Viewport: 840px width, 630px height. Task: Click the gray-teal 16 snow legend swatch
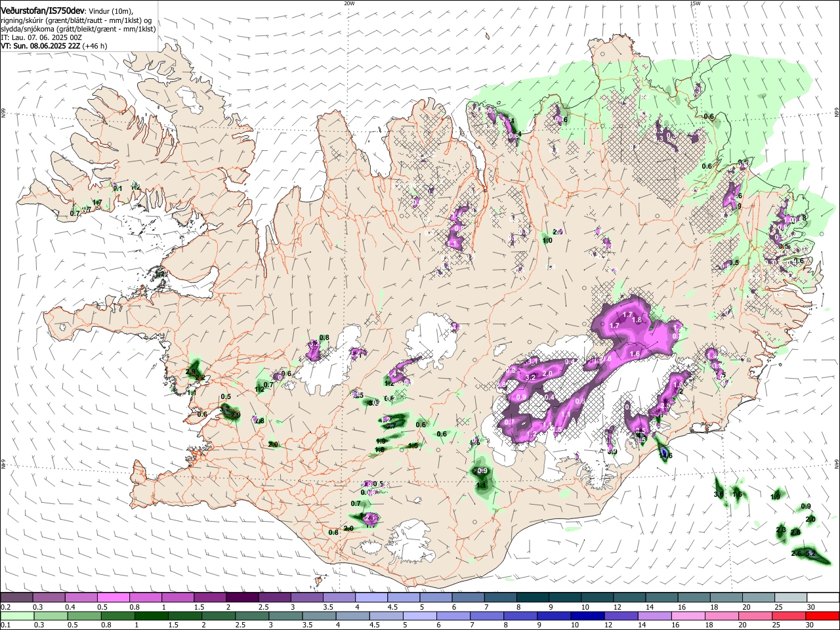(693, 598)
